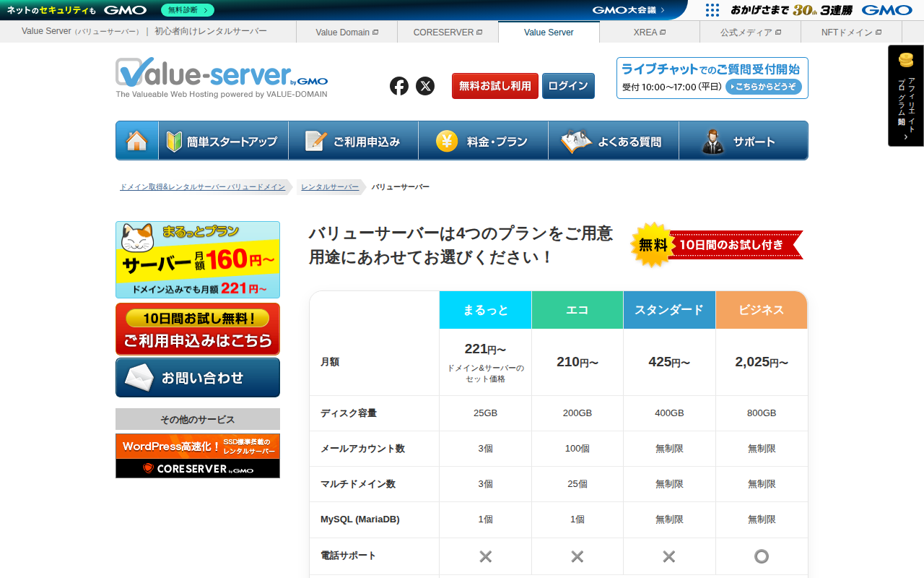Click the 400GB disk cell
Image resolution: width=924 pixels, height=578 pixels.
click(669, 413)
